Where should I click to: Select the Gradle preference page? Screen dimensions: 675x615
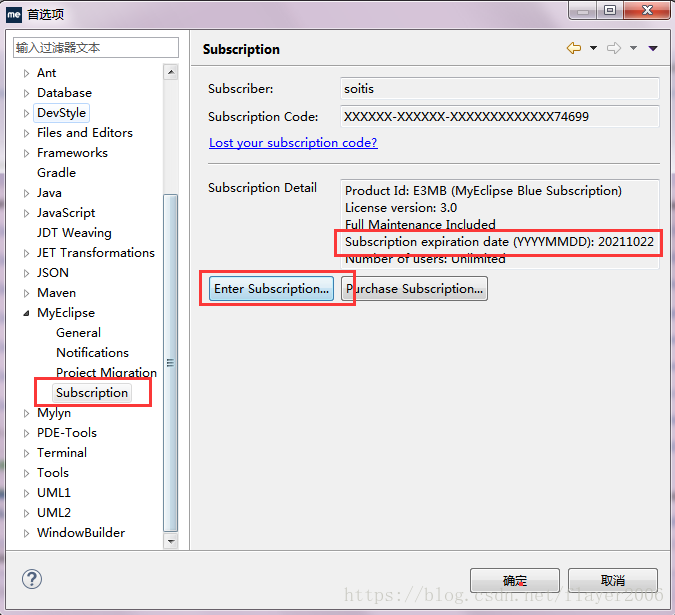tap(56, 173)
